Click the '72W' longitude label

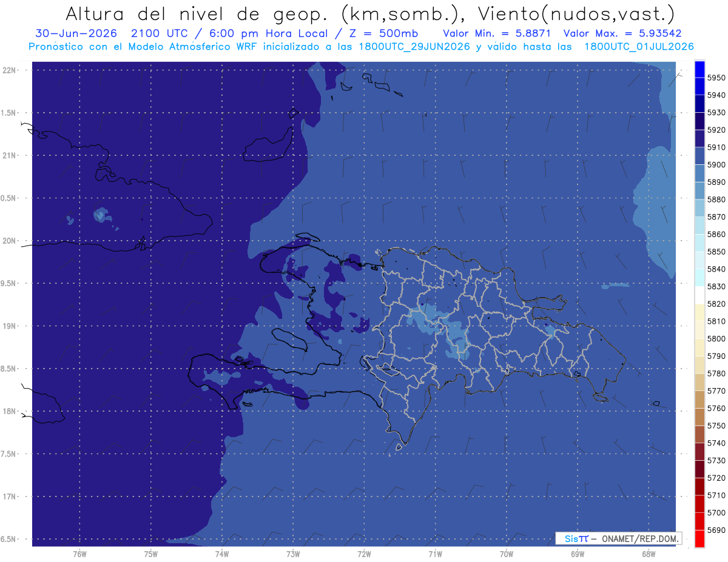pyautogui.click(x=364, y=554)
